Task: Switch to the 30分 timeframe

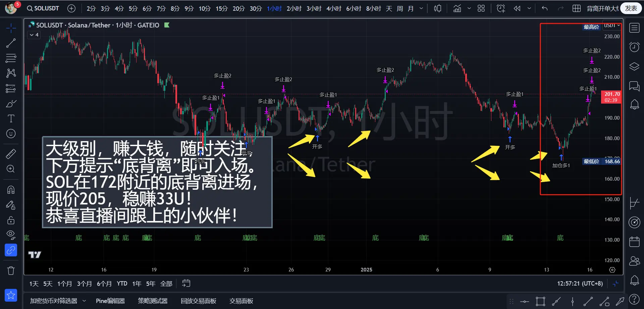Action: (256, 8)
